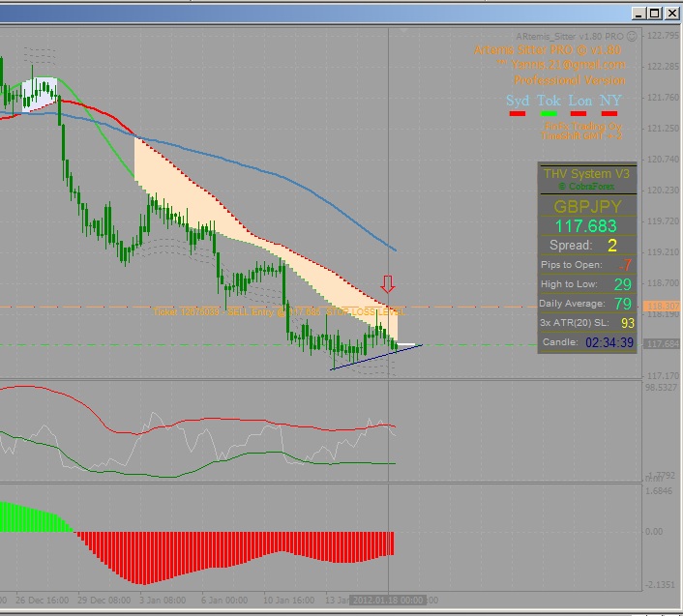683x616 pixels.
Task: Click the Artemis Sitter PRO © v1.80 text
Action: coord(548,50)
